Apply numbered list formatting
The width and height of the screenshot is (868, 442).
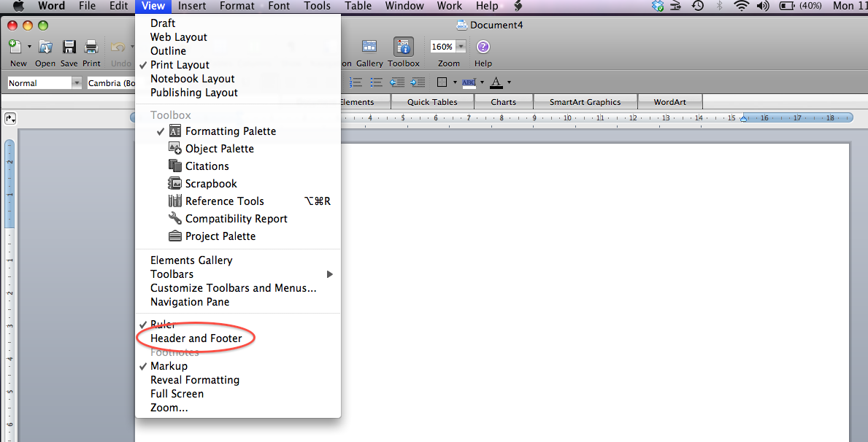356,82
